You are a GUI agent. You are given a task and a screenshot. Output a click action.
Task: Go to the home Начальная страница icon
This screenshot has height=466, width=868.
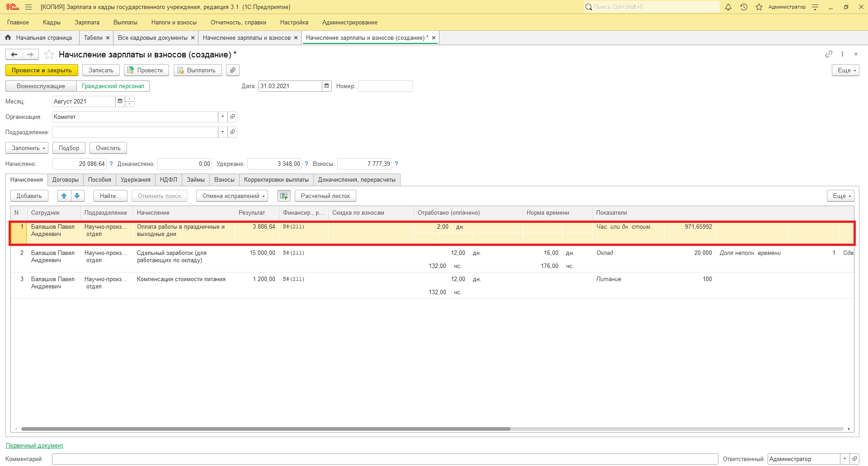point(8,38)
